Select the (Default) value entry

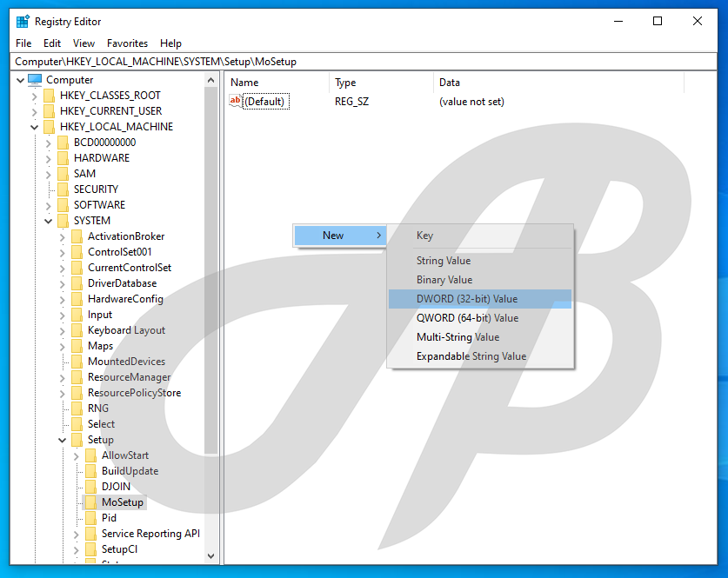[264, 102]
